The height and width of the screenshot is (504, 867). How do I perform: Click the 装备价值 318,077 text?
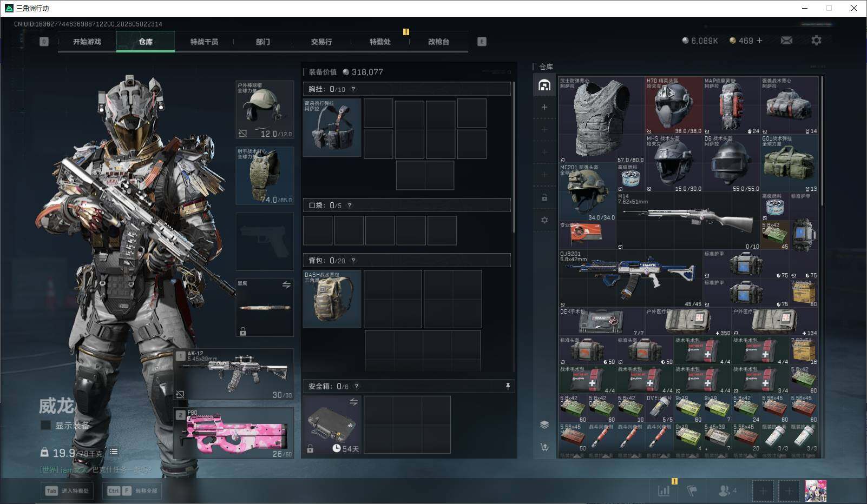(346, 72)
